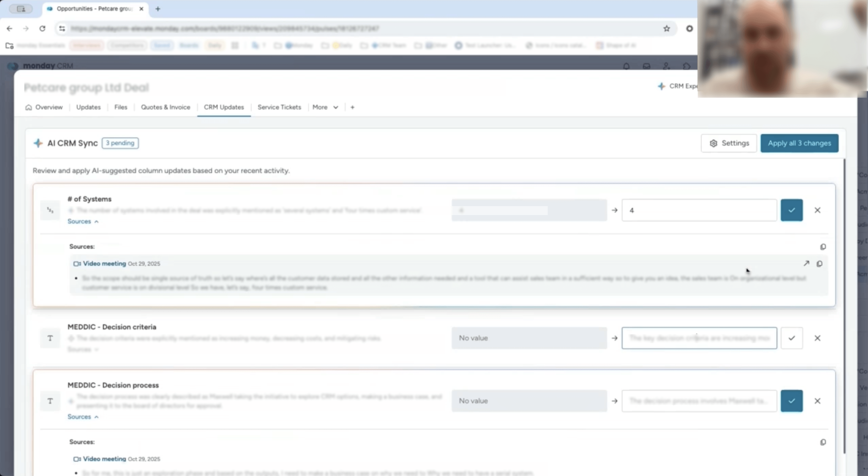Close the Opportunities browser tab

(x=141, y=9)
